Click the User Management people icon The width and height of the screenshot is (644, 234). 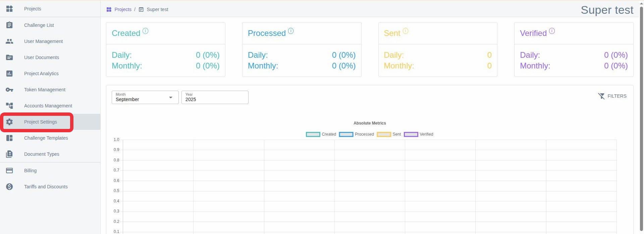point(9,41)
